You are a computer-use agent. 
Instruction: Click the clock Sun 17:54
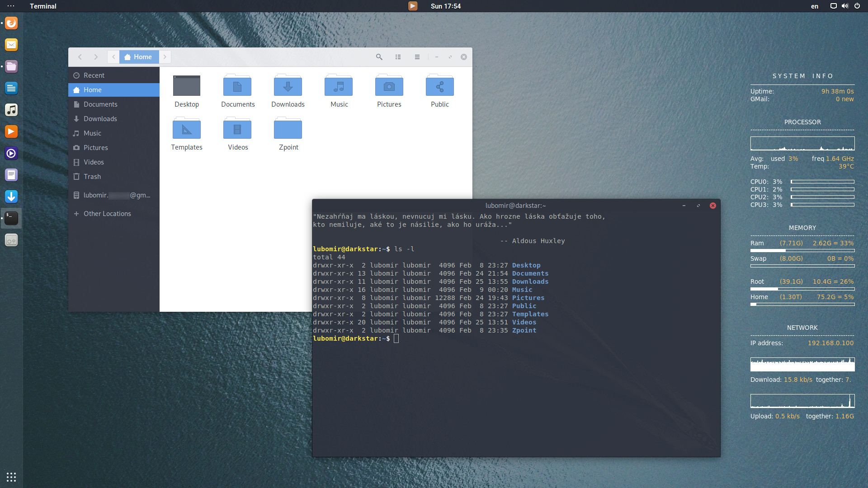click(445, 6)
